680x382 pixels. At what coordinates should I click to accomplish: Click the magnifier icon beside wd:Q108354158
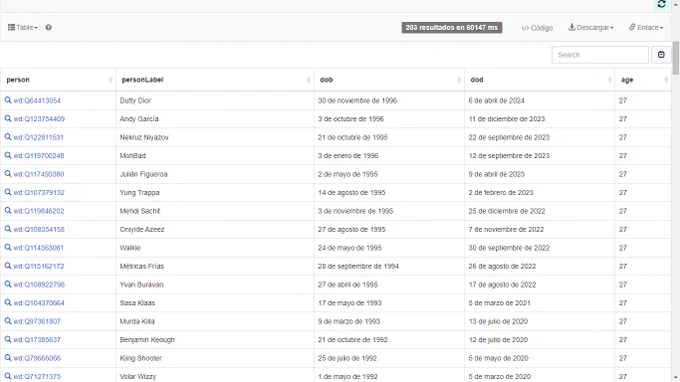[8, 229]
